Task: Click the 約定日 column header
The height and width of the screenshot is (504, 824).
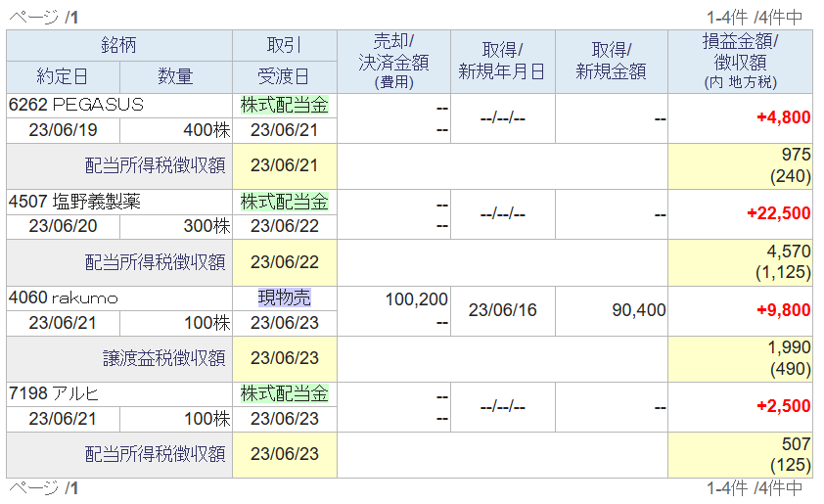Action: click(63, 76)
